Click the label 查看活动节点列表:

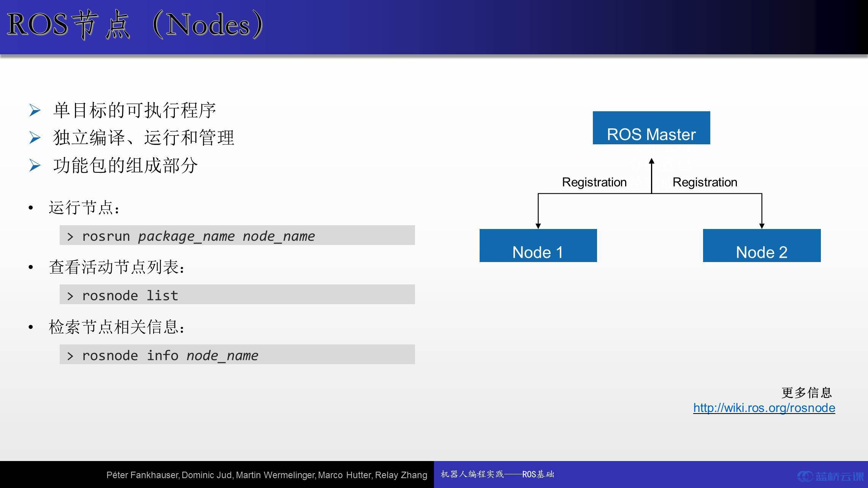click(x=117, y=267)
